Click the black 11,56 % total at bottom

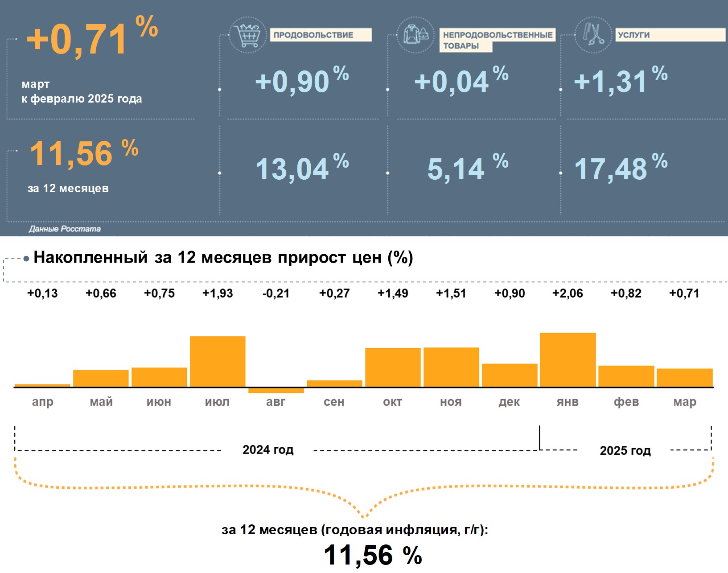tap(373, 555)
